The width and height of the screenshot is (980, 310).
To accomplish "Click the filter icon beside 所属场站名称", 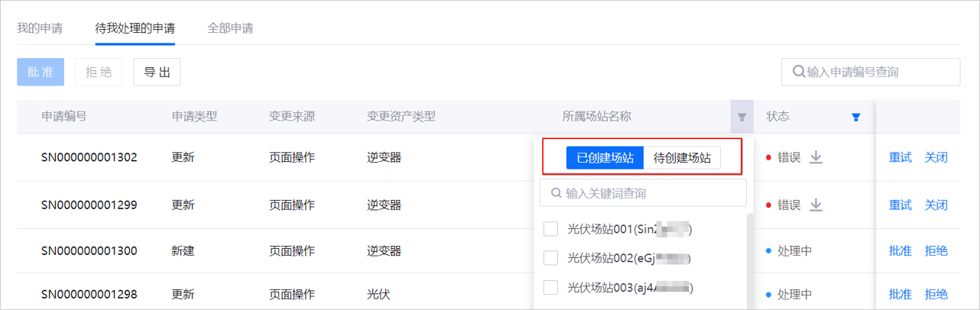I will pyautogui.click(x=741, y=117).
